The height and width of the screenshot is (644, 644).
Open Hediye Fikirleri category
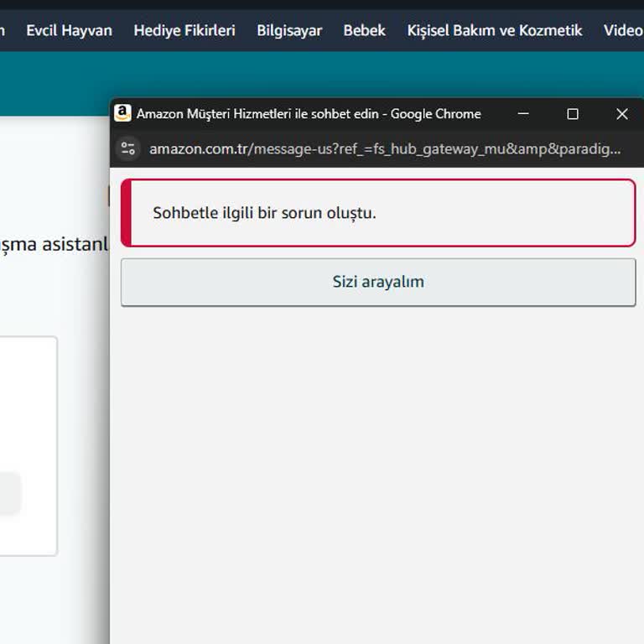pyautogui.click(x=184, y=31)
